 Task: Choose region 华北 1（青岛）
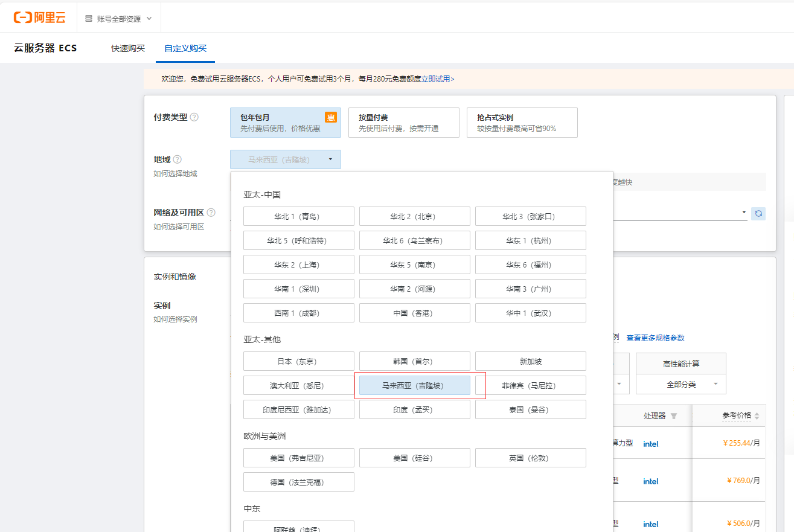[299, 216]
